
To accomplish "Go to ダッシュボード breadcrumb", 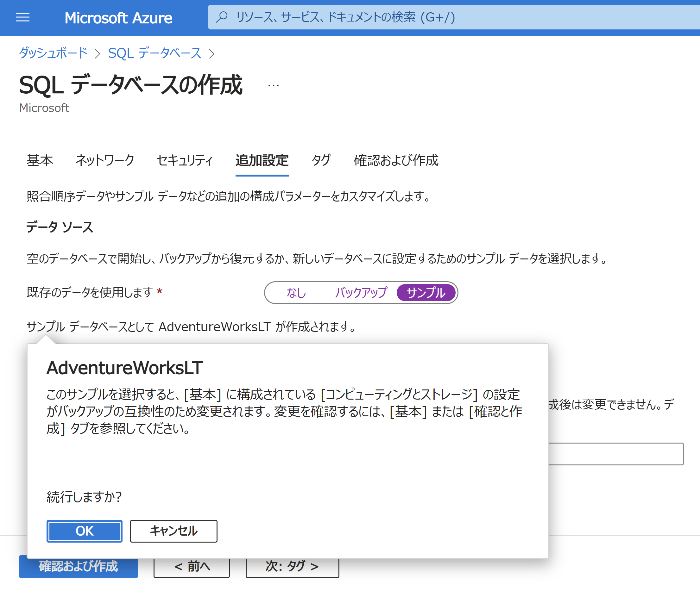I will pyautogui.click(x=54, y=53).
